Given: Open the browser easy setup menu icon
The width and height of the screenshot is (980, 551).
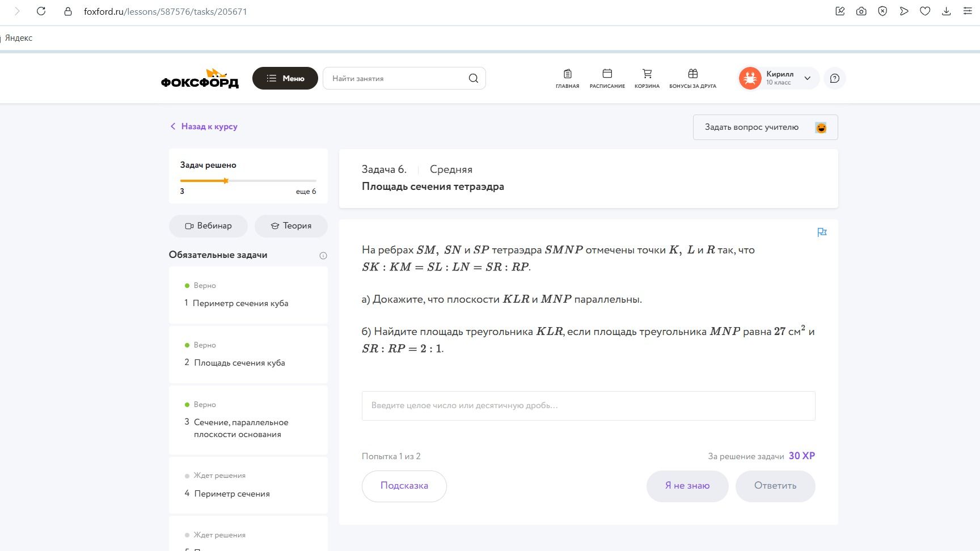Looking at the screenshot, I should 968,11.
